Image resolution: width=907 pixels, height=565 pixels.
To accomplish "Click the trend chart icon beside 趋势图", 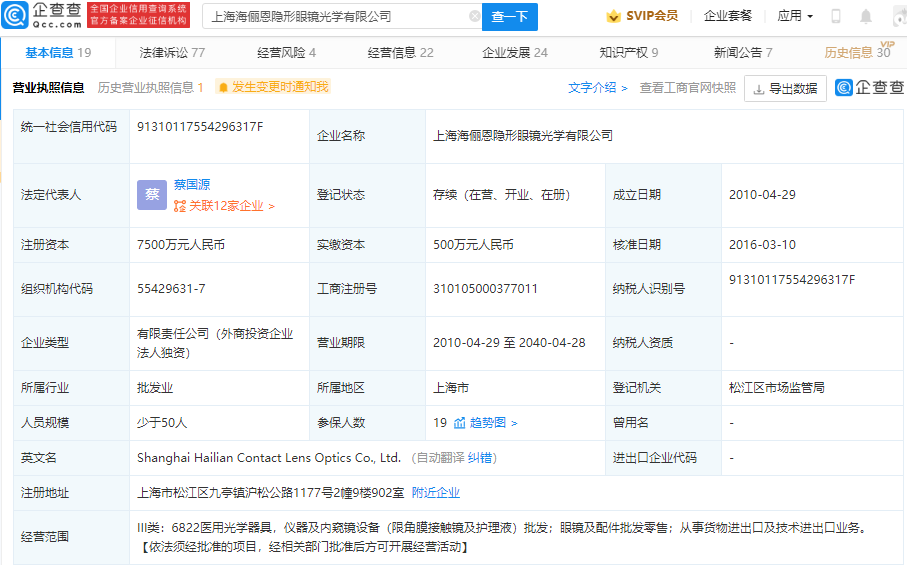I will click(x=459, y=423).
